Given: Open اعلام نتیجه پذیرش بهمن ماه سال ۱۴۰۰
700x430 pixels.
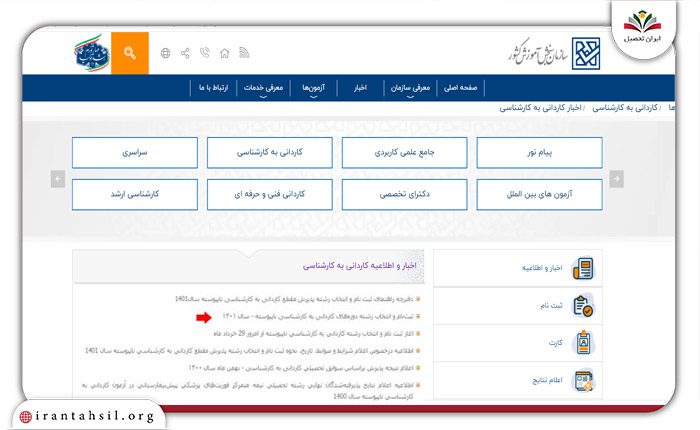Looking at the screenshot, I should [x=301, y=368].
